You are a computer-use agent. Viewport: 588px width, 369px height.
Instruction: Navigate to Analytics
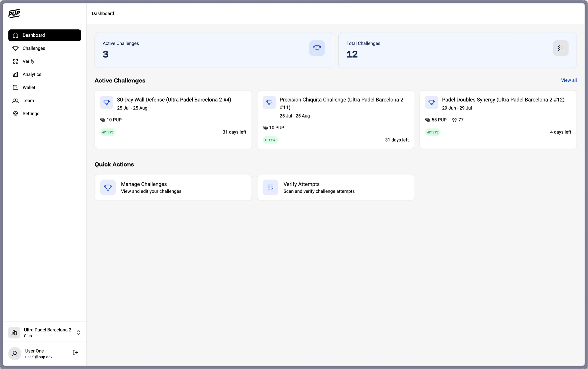pyautogui.click(x=45, y=74)
